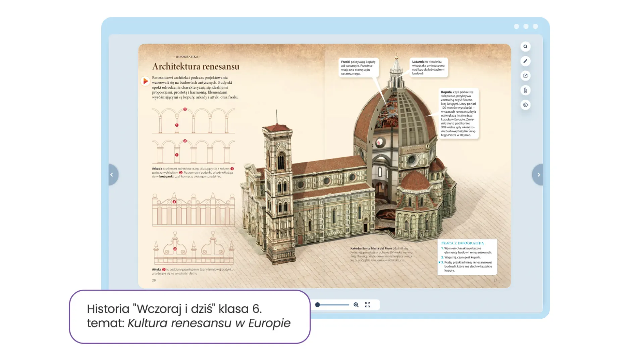
Task: Click the zoom slider handle
Action: click(317, 305)
